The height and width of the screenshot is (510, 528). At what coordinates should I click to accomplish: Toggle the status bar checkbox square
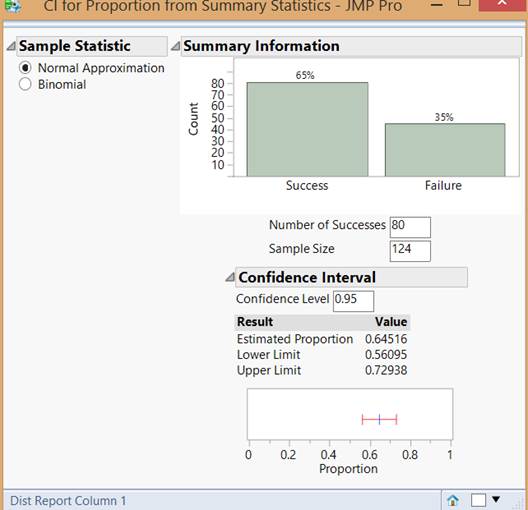(478, 500)
